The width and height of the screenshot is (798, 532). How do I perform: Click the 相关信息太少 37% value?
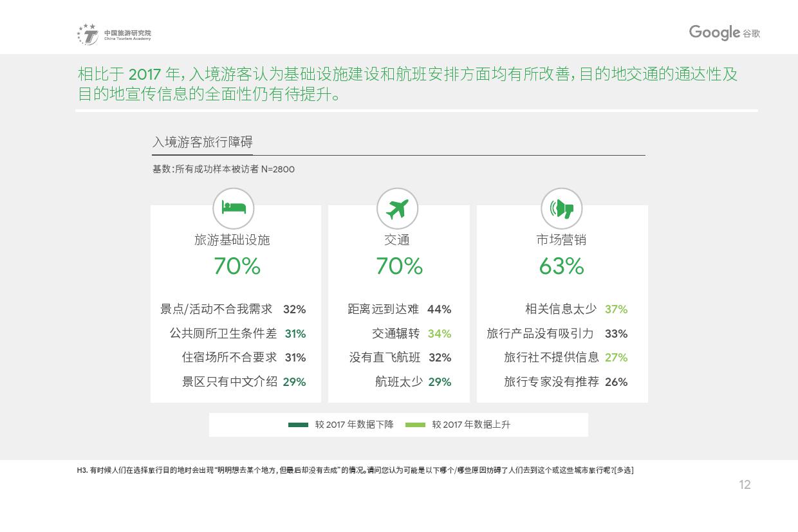(616, 309)
